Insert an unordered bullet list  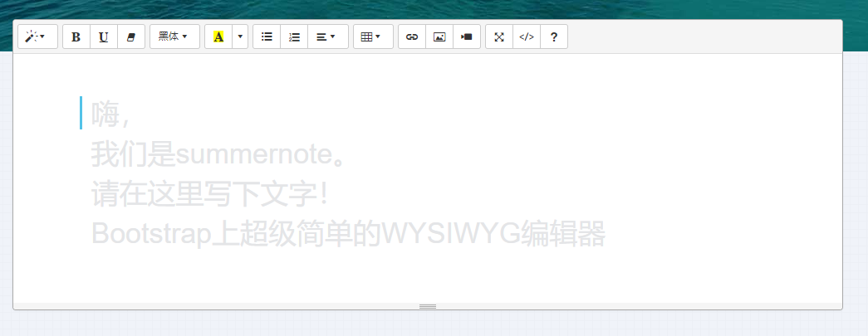[x=267, y=37]
